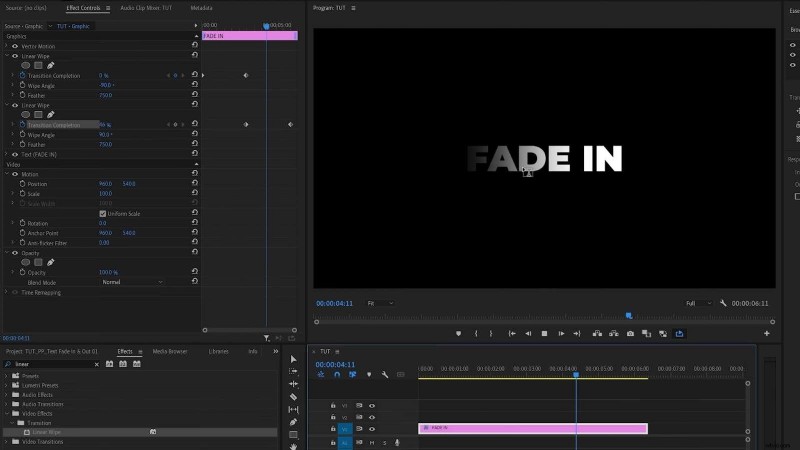This screenshot has height=450, width=800.
Task: Open the Full playback resolution dropdown
Action: pos(698,303)
